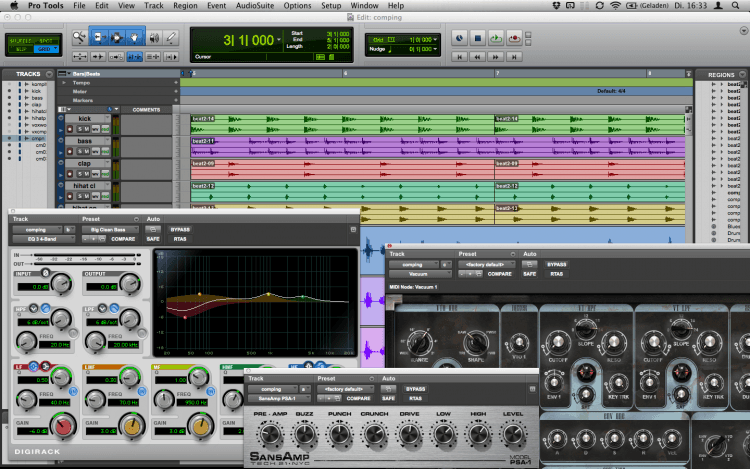The height and width of the screenshot is (469, 750).
Task: Toggle input phase invert in EQ plugin
Action: (x=45, y=273)
